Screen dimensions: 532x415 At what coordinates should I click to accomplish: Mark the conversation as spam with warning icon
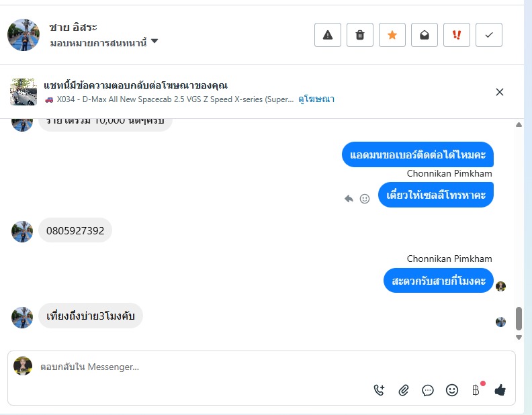tap(328, 35)
